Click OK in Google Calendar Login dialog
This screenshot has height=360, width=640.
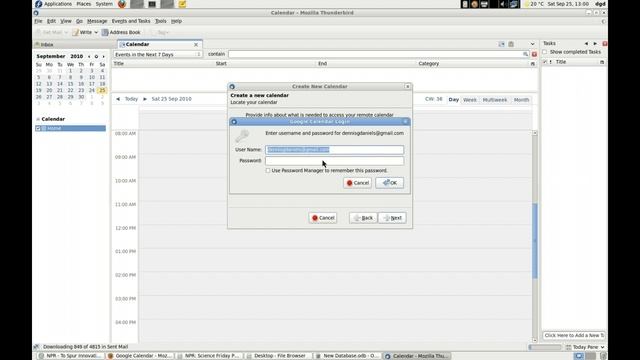pyautogui.click(x=390, y=183)
